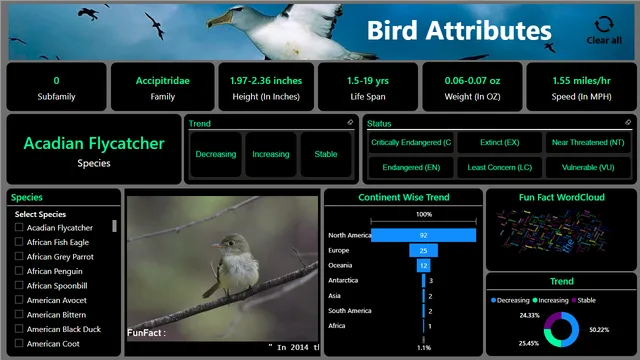Check the African Grey Parrot checkbox
Screen dimensions: 640x360
tap(19, 256)
